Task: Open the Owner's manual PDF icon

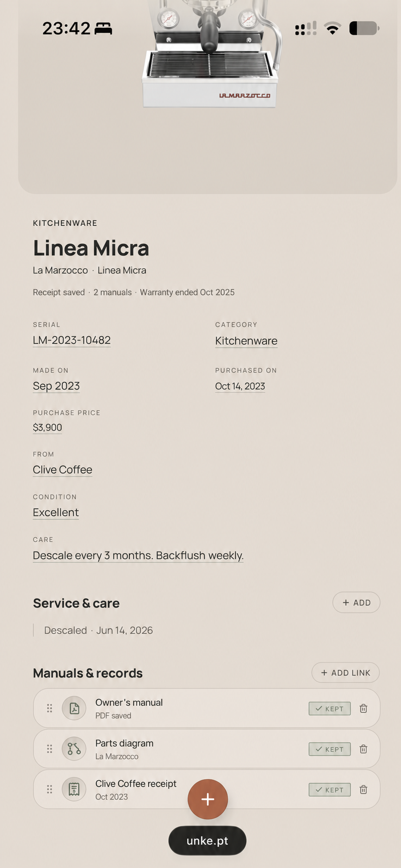Action: [74, 708]
